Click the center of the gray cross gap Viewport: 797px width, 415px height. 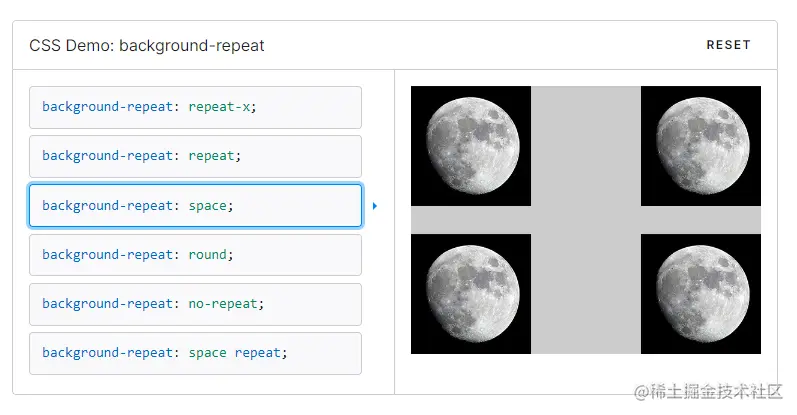tap(586, 220)
